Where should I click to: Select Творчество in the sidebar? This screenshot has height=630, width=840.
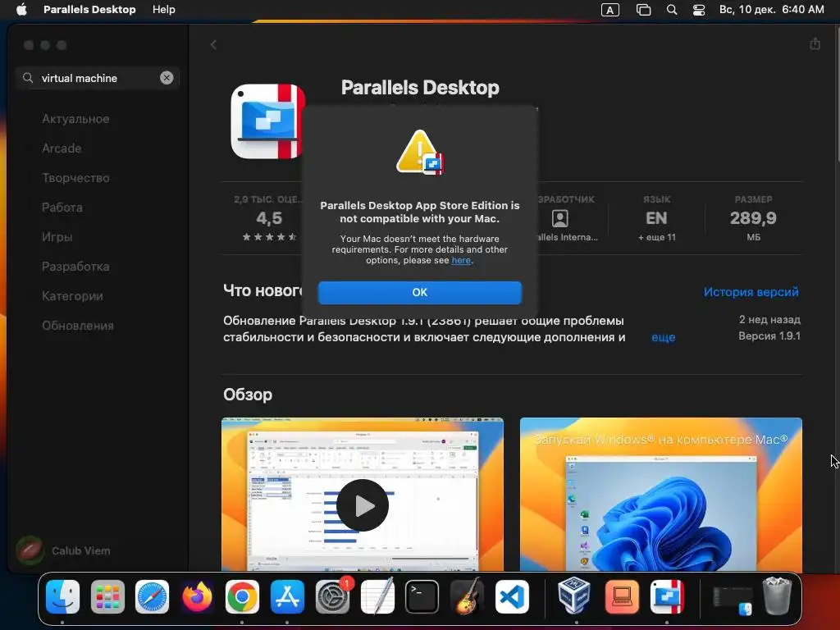75,178
